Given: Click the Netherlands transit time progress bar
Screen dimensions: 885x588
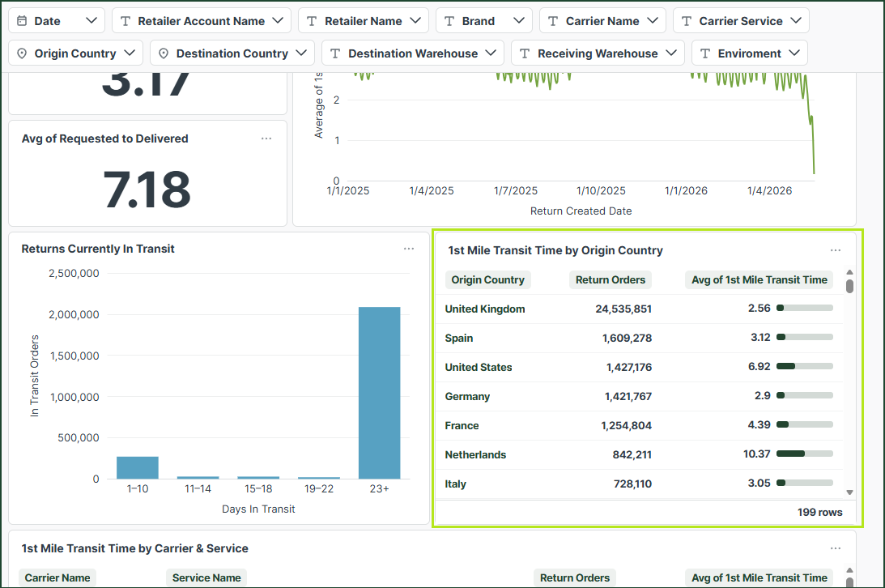Looking at the screenshot, I should tap(805, 454).
